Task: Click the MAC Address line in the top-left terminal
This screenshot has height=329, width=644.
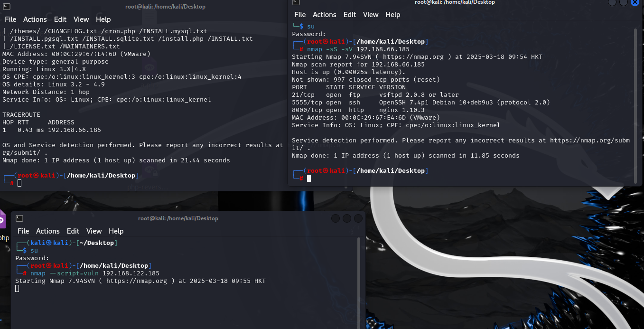Action: pyautogui.click(x=76, y=54)
